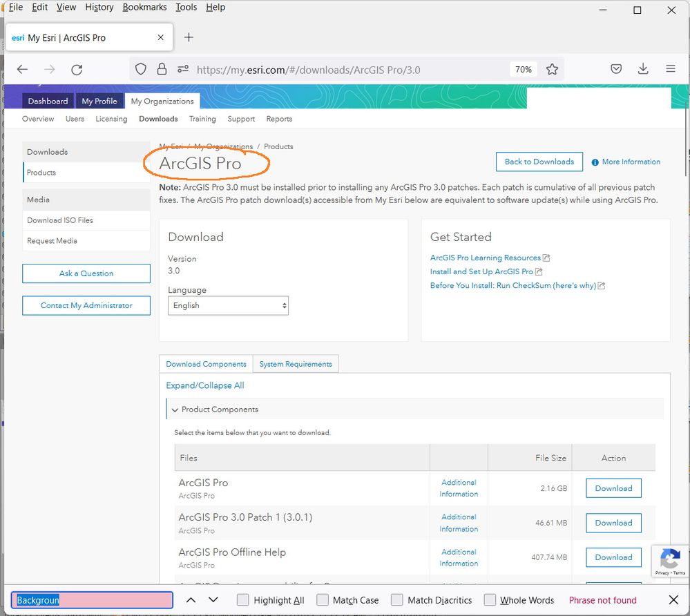Click the Ask a Question button

[x=86, y=273]
